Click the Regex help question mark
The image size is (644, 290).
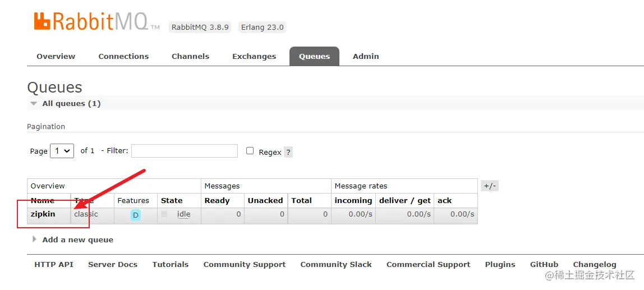point(288,152)
